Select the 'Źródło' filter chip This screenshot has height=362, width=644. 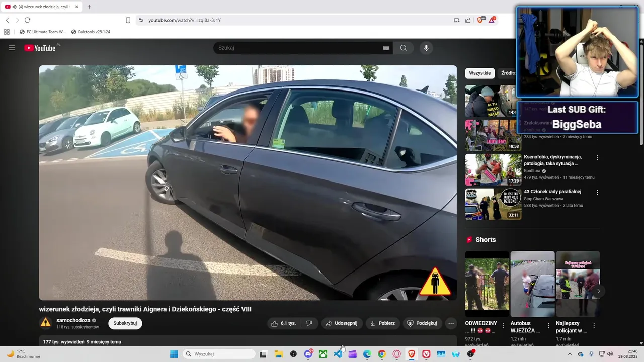coord(508,73)
